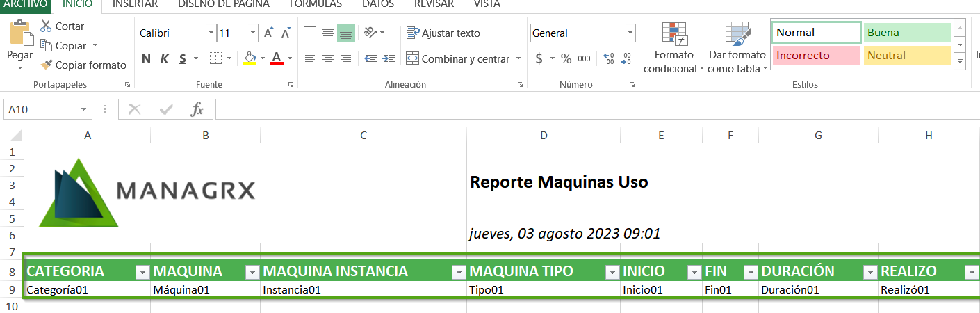Select Neutral cell style
This screenshot has width=980, height=313.
coord(907,55)
